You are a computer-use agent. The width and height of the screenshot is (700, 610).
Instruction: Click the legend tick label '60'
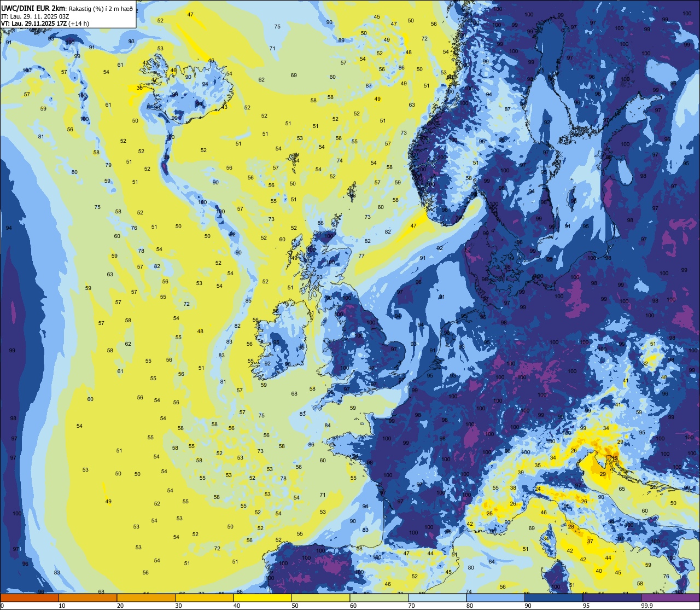(353, 606)
